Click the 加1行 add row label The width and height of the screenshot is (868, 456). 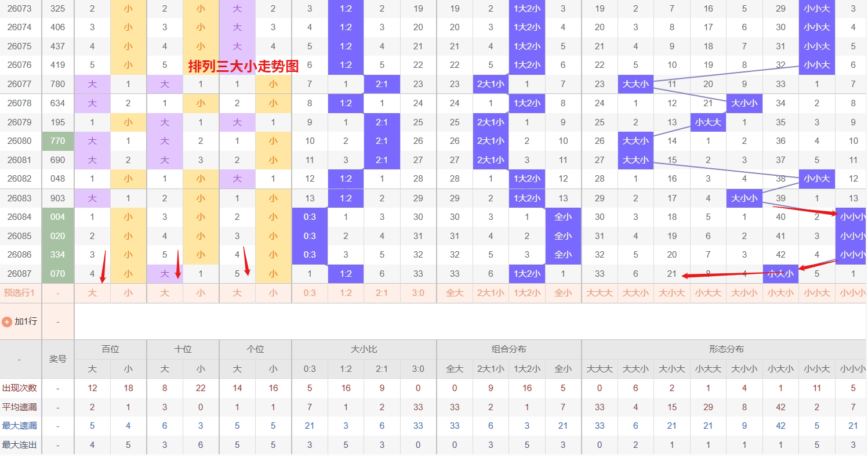[x=26, y=321]
